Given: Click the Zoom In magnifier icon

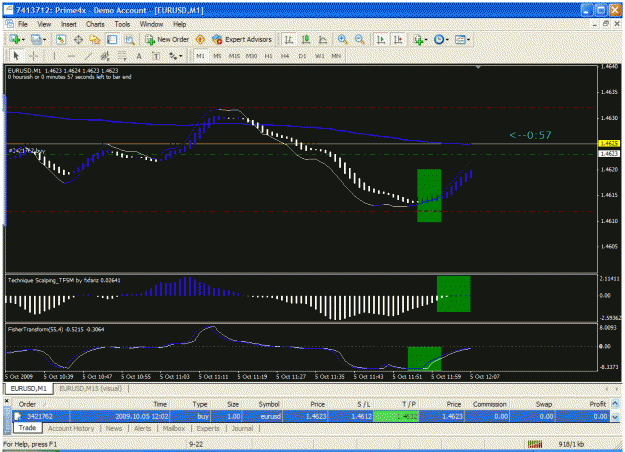Looking at the screenshot, I should (342, 39).
